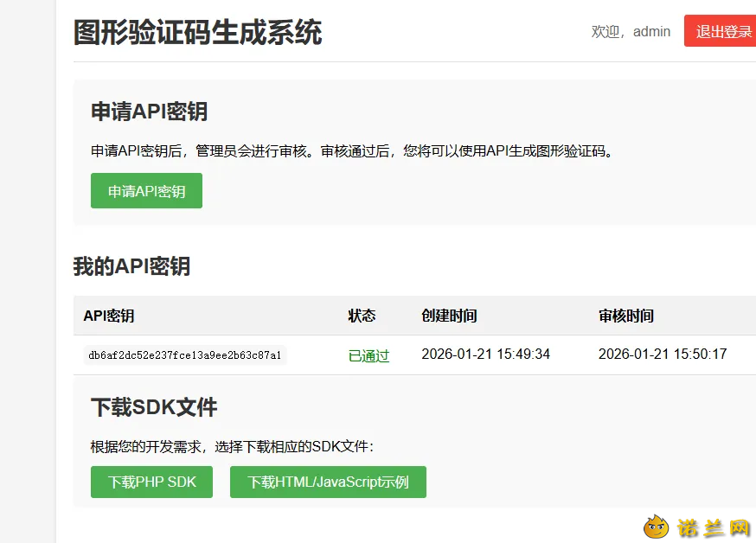Click the creation time 2026-01-21 15:49:34
Screen dimensions: 756x543
[485, 355]
